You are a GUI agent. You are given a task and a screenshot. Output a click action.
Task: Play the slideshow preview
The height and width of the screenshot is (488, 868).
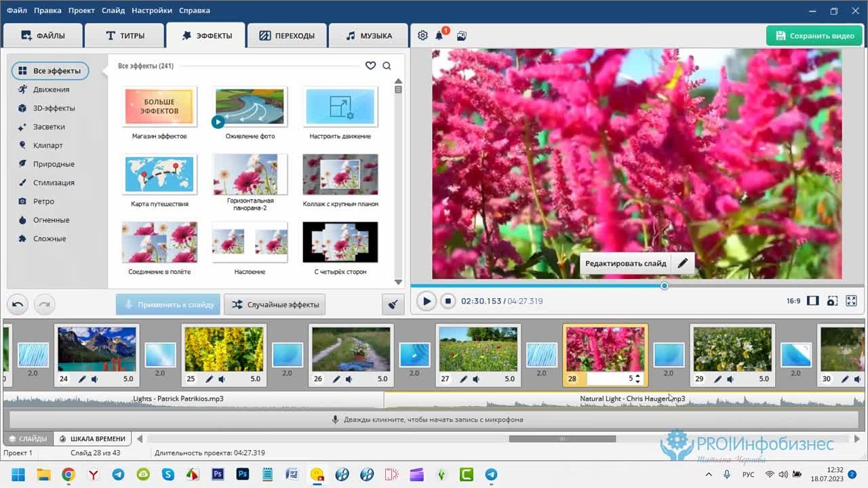(x=426, y=301)
